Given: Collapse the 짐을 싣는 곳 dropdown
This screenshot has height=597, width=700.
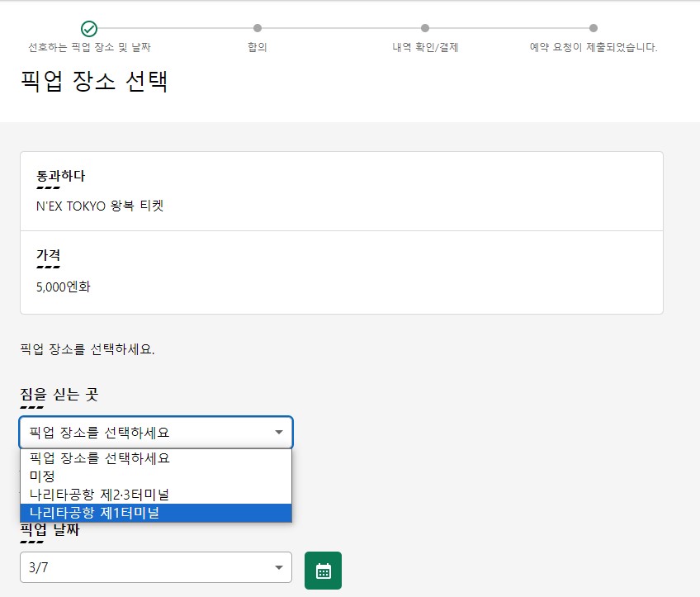Looking at the screenshot, I should tap(156, 432).
